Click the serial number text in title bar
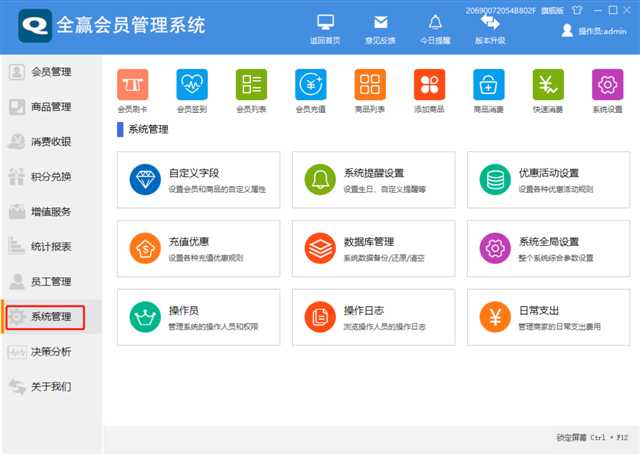Viewport: 640px width, 456px height. (501, 11)
